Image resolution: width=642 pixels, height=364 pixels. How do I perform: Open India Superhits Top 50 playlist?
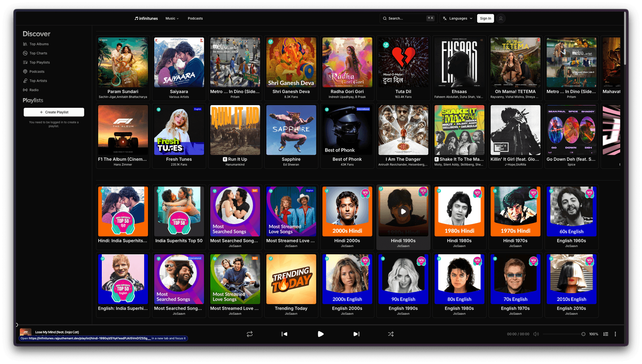point(179,212)
